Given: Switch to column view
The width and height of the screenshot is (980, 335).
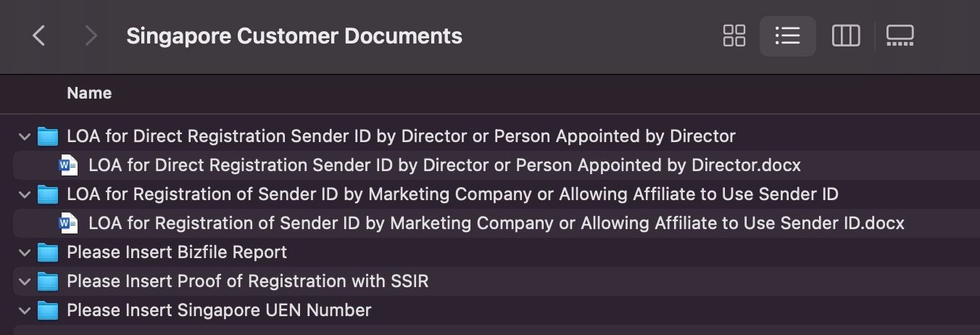Looking at the screenshot, I should coord(845,36).
